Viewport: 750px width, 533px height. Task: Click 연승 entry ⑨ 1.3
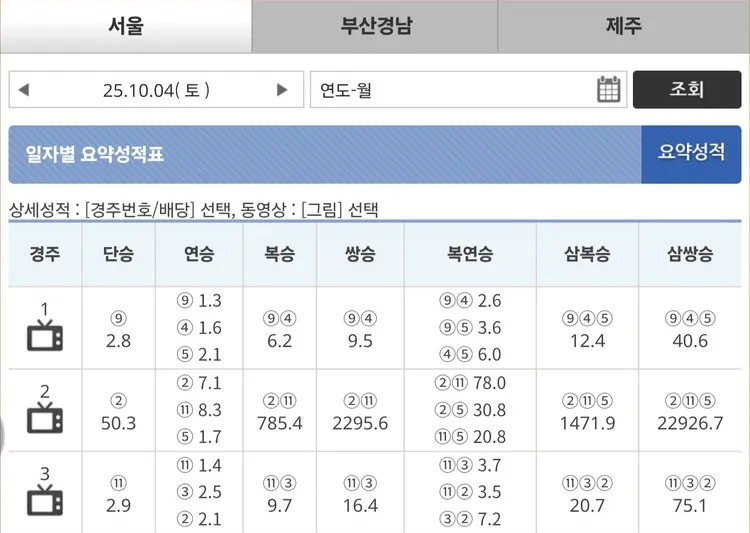point(199,300)
